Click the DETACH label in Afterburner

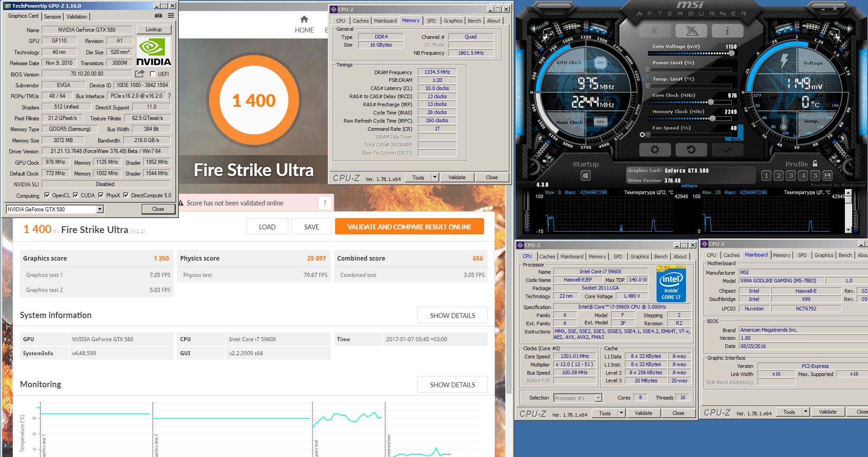pyautogui.click(x=690, y=186)
